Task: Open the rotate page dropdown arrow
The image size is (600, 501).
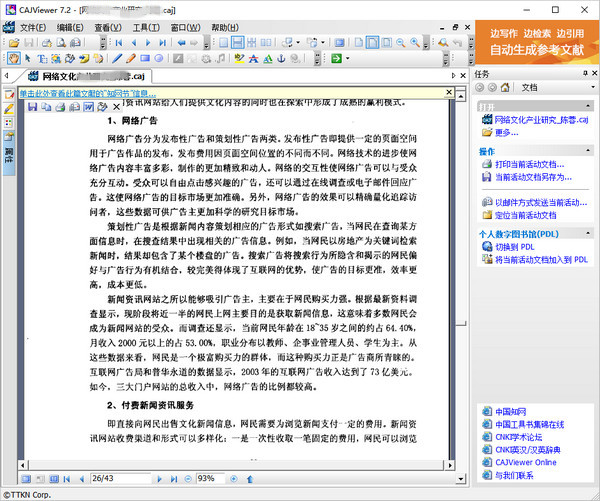Action: click(298, 42)
